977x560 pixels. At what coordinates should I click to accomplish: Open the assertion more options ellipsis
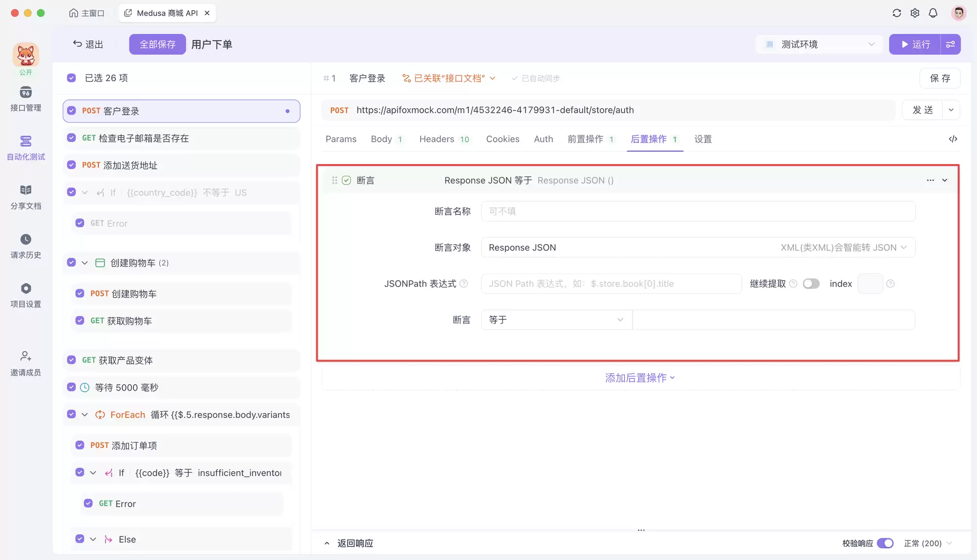(x=930, y=180)
